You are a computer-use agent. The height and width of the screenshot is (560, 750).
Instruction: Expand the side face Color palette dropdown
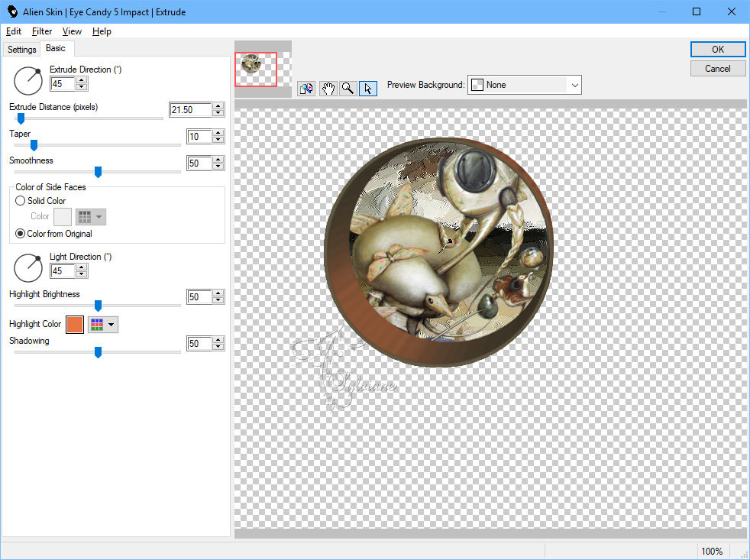[91, 217]
